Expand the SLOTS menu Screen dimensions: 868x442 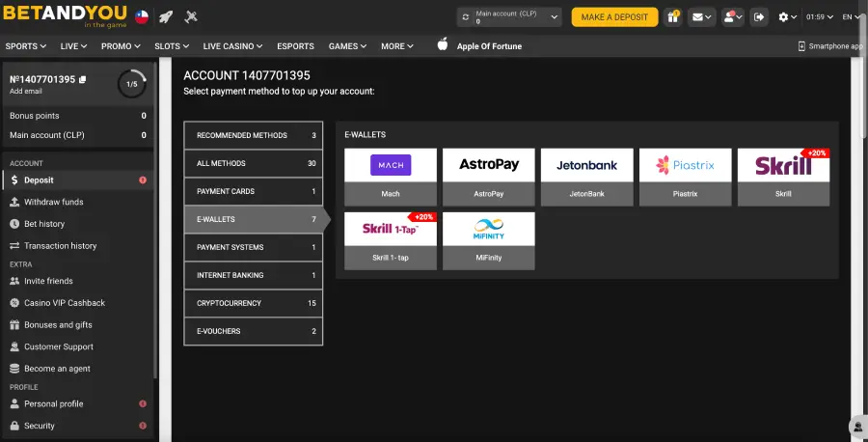(x=172, y=46)
